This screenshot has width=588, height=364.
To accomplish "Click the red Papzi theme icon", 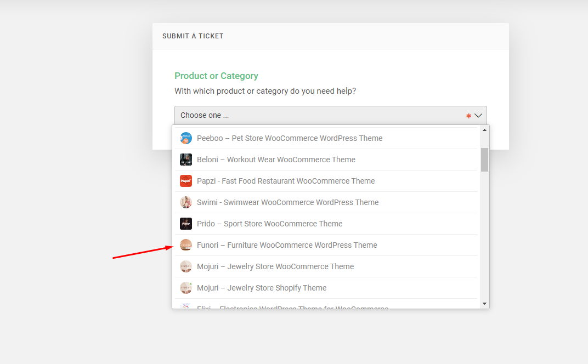I will [185, 181].
